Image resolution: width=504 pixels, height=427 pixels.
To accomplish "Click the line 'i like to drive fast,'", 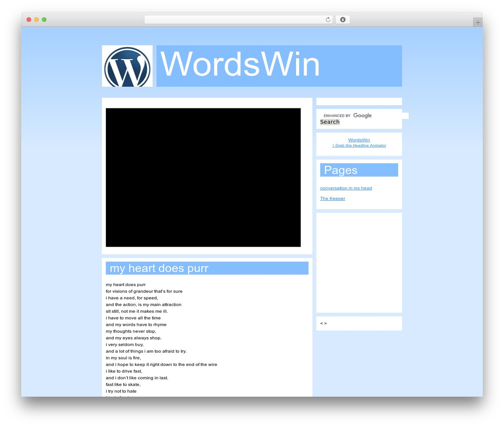I will pyautogui.click(x=124, y=371).
